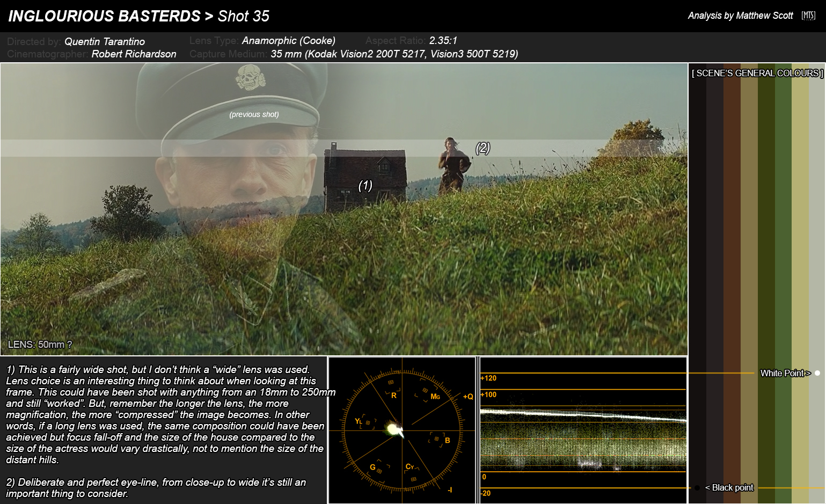826x504 pixels.
Task: Click the < Black point label
Action: [729, 487]
